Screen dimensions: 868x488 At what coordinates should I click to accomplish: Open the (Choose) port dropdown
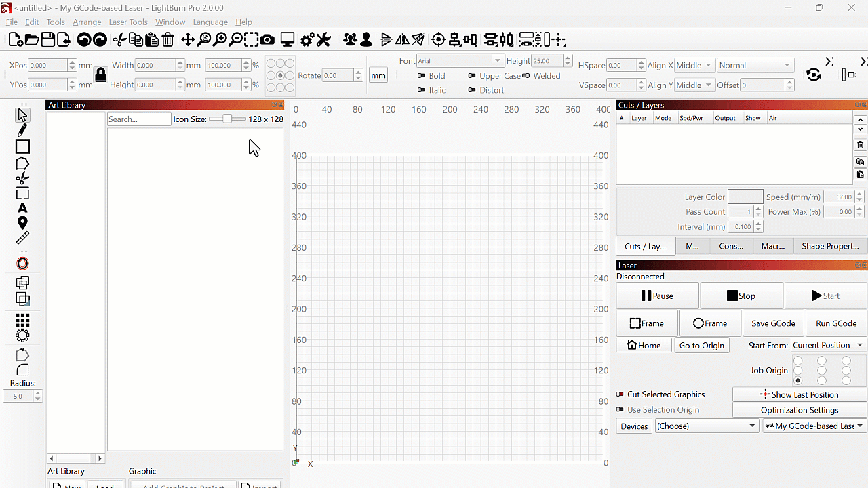tap(706, 426)
